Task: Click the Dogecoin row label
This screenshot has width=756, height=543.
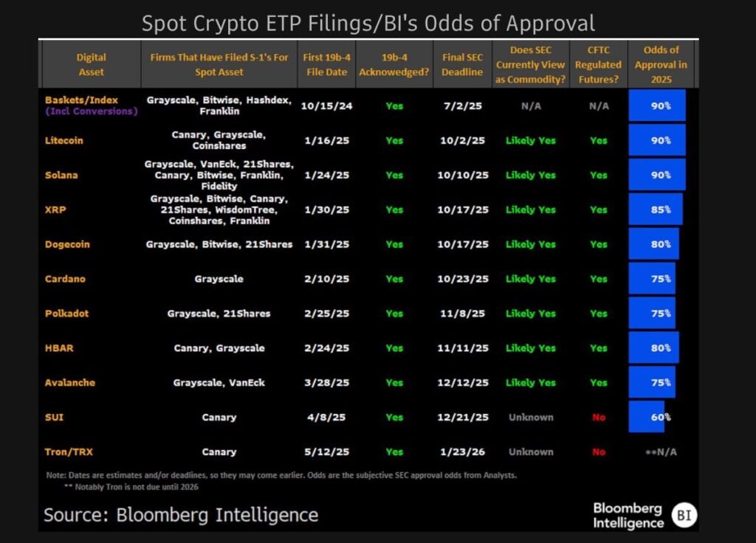Action: point(67,244)
